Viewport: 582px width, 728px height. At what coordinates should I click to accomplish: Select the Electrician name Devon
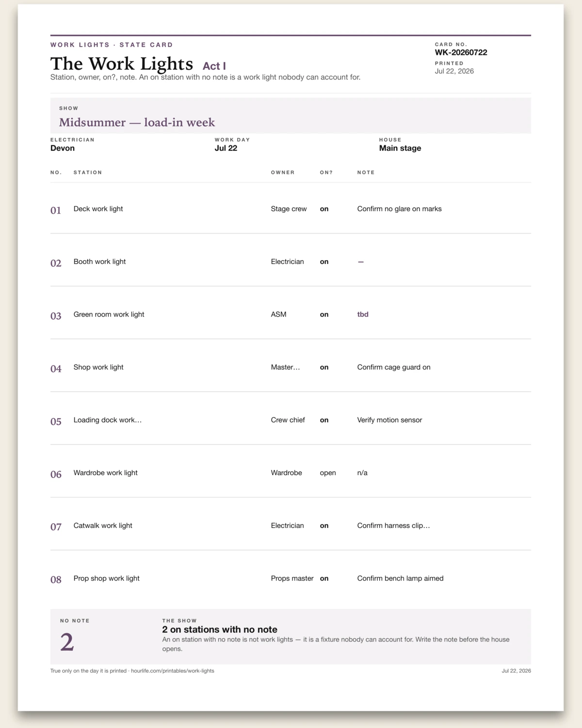tap(63, 148)
